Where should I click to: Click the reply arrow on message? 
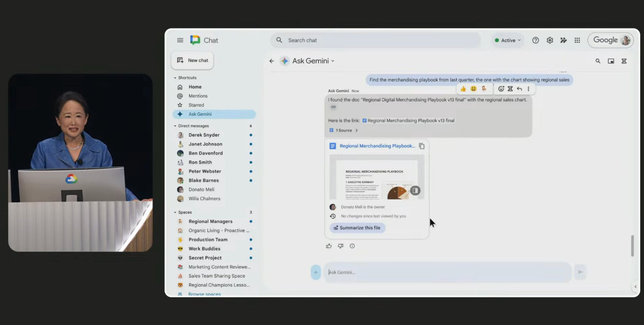(x=519, y=89)
